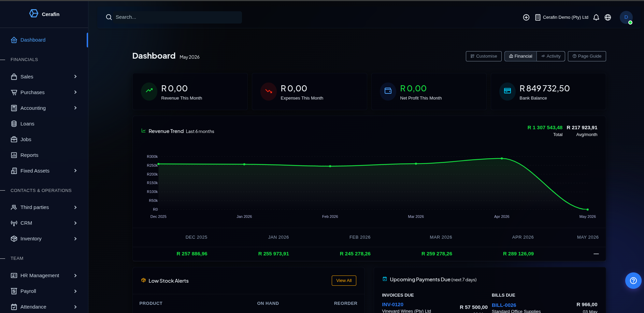Click the bank balance card icon
This screenshot has width=644, height=313.
(x=507, y=91)
